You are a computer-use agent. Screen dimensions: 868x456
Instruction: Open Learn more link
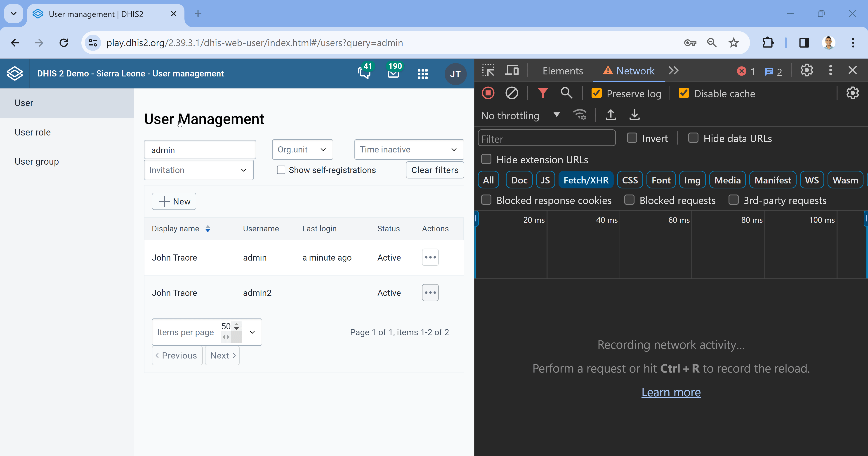click(x=671, y=392)
